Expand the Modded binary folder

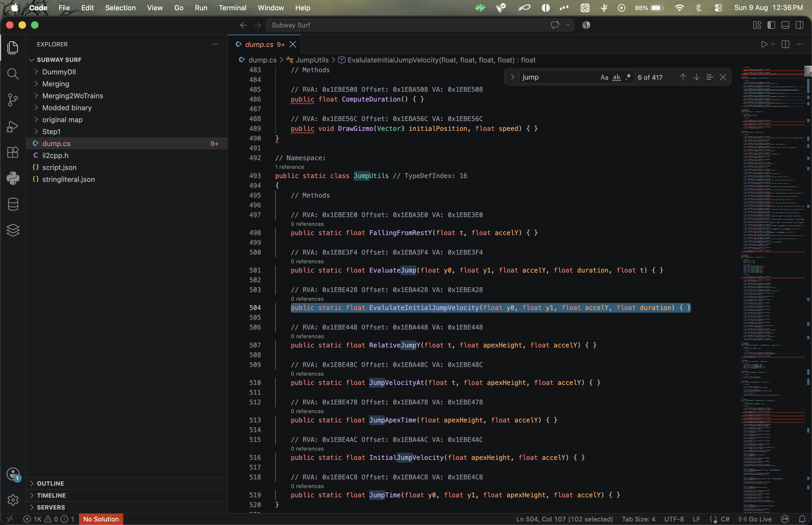(127, 108)
